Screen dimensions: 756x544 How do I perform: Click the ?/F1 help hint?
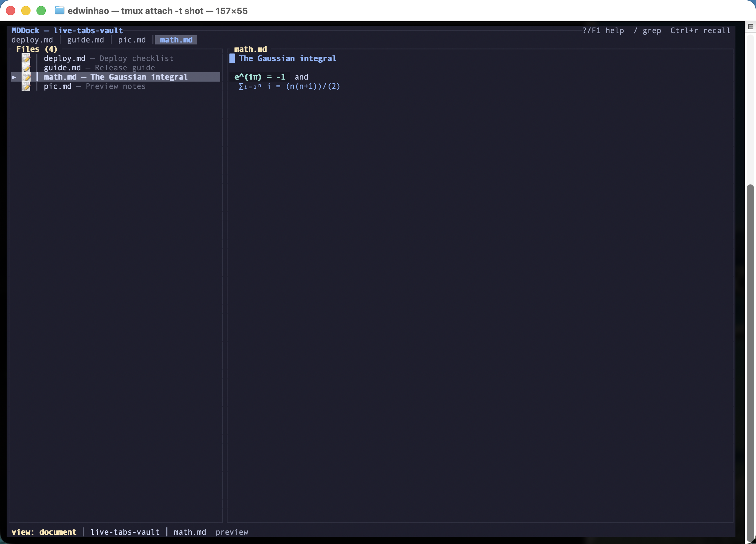603,31
